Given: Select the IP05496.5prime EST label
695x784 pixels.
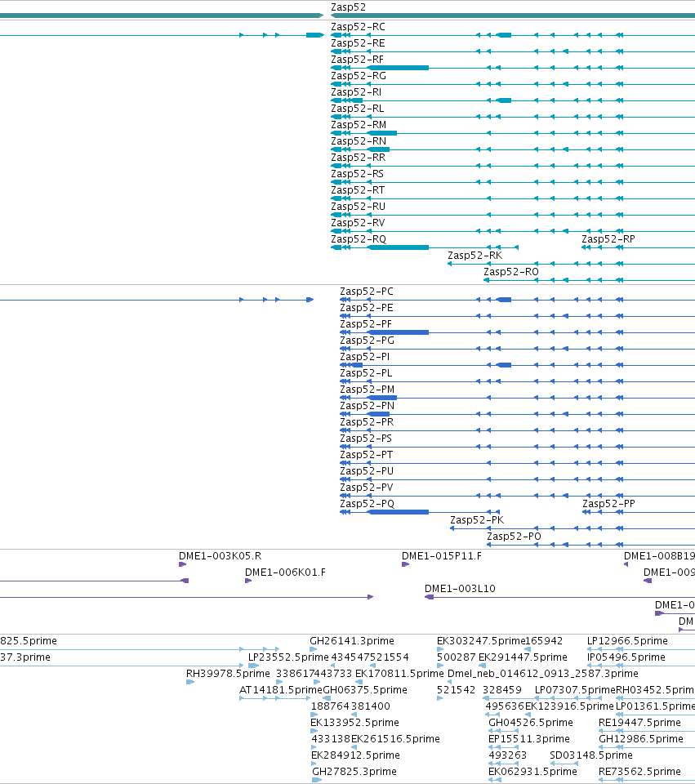Looking at the screenshot, I should click(626, 657).
